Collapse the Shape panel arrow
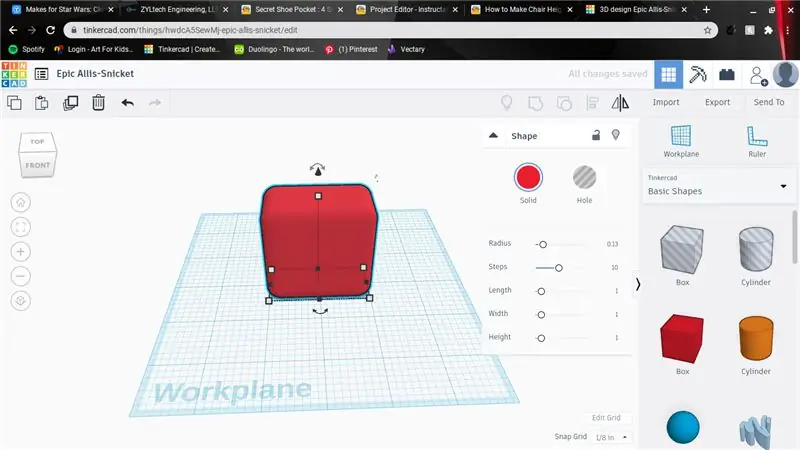The image size is (800, 450). coord(493,135)
